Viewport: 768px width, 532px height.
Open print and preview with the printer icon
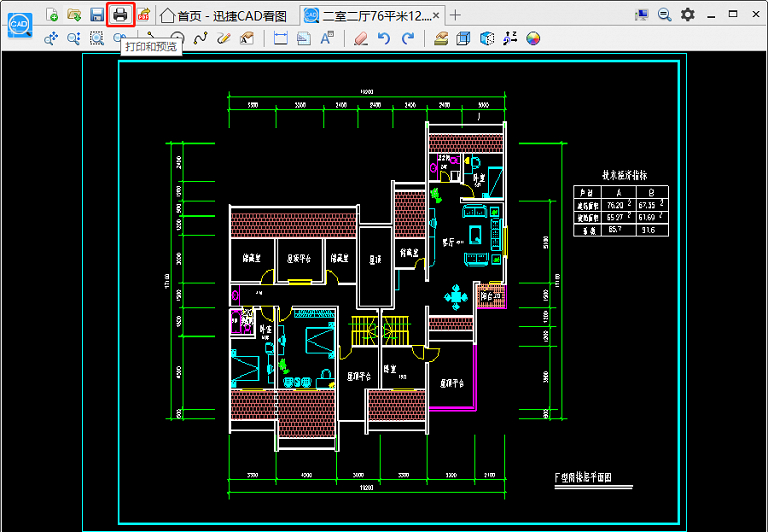[120, 15]
